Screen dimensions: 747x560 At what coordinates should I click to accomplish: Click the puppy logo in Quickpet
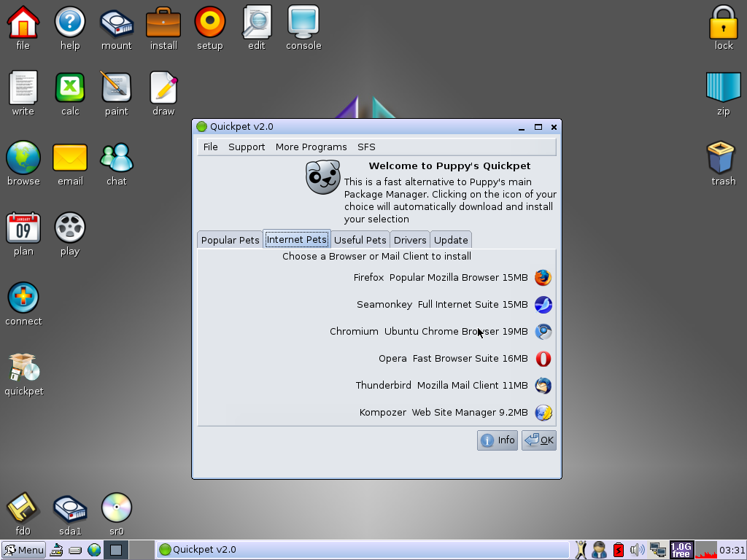point(323,177)
